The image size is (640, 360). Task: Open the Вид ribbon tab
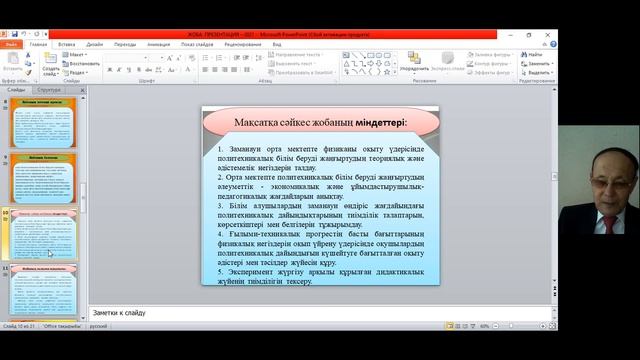[277, 44]
